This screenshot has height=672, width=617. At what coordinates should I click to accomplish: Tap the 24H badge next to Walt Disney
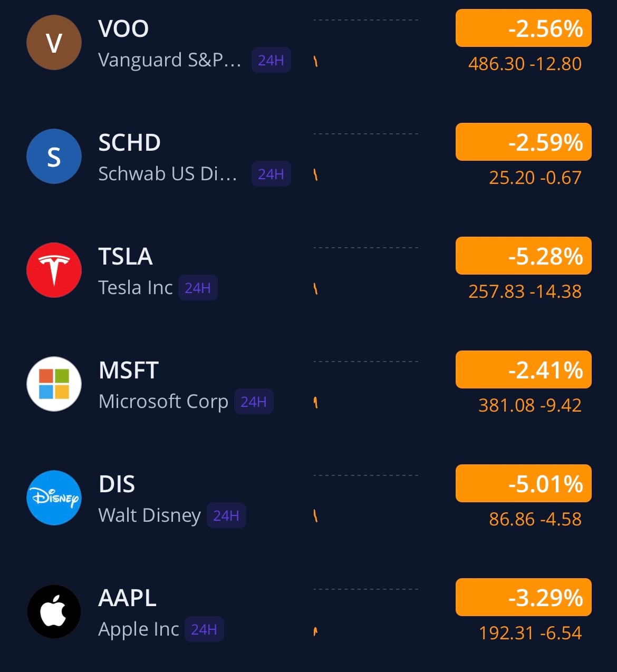[226, 515]
